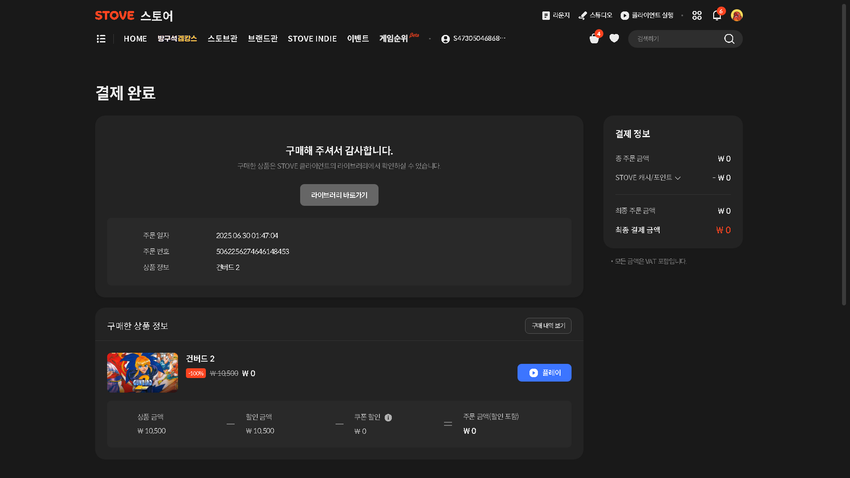
Task: Open the 스토브관 menu
Action: coord(222,38)
